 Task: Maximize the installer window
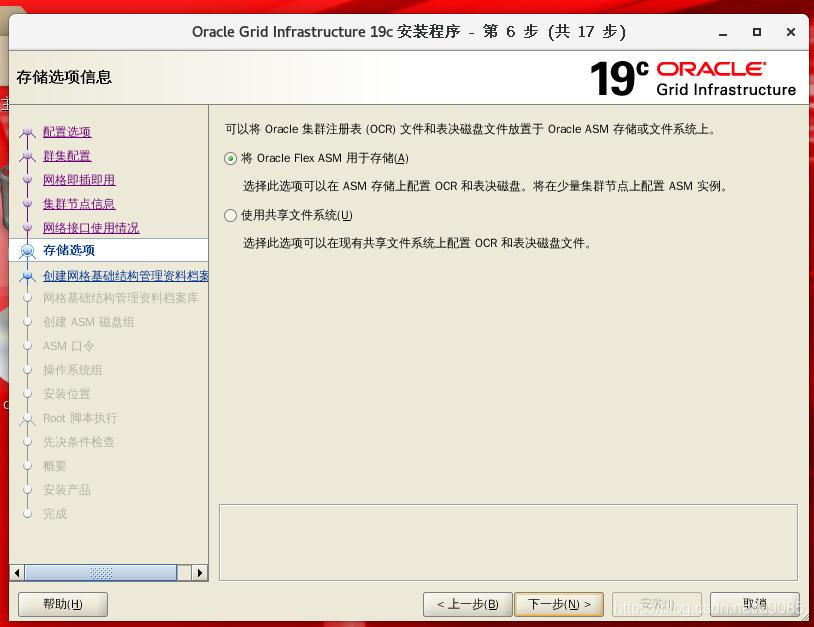pyautogui.click(x=757, y=32)
